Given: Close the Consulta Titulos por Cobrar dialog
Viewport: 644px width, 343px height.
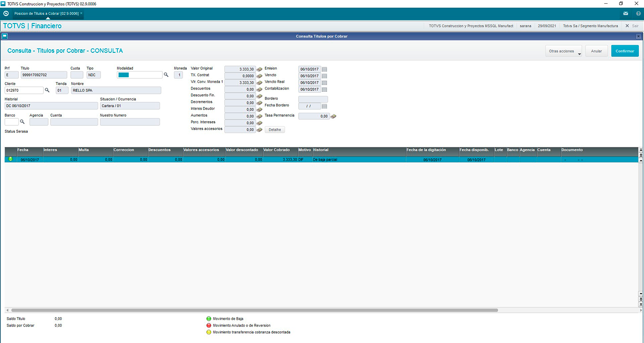Looking at the screenshot, I should [x=638, y=36].
